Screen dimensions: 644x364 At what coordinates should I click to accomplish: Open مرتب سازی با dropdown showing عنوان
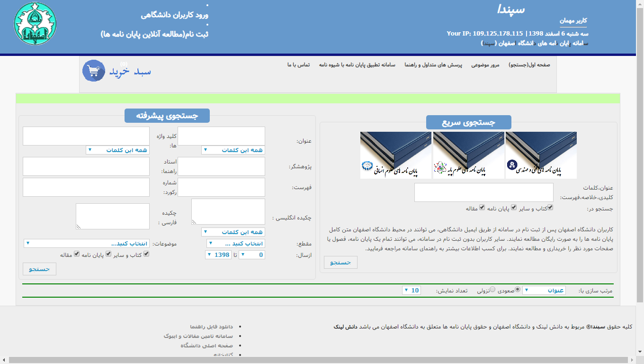tap(544, 290)
